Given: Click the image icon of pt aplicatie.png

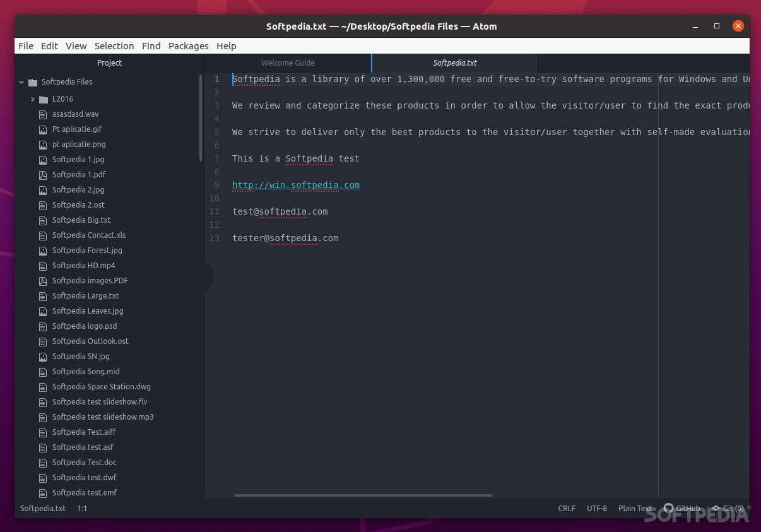Looking at the screenshot, I should [43, 145].
